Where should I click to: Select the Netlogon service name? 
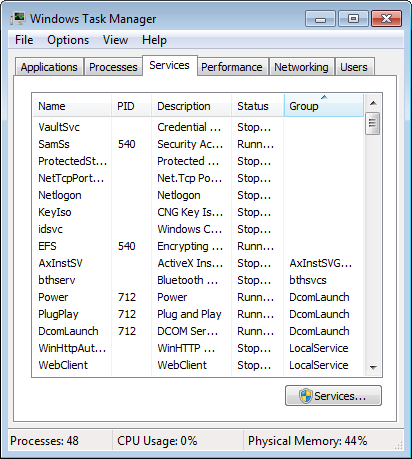(x=60, y=195)
